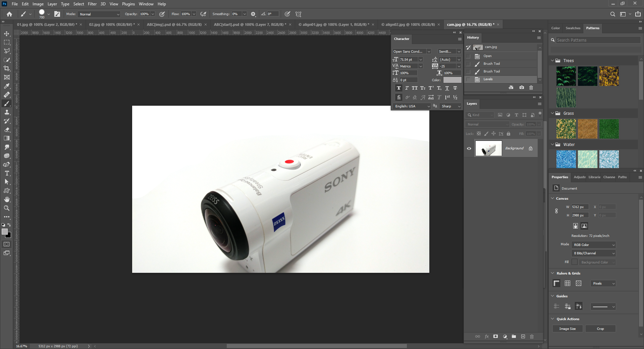The height and width of the screenshot is (349, 644).
Task: Collapse the Quick Actions section
Action: (x=553, y=319)
